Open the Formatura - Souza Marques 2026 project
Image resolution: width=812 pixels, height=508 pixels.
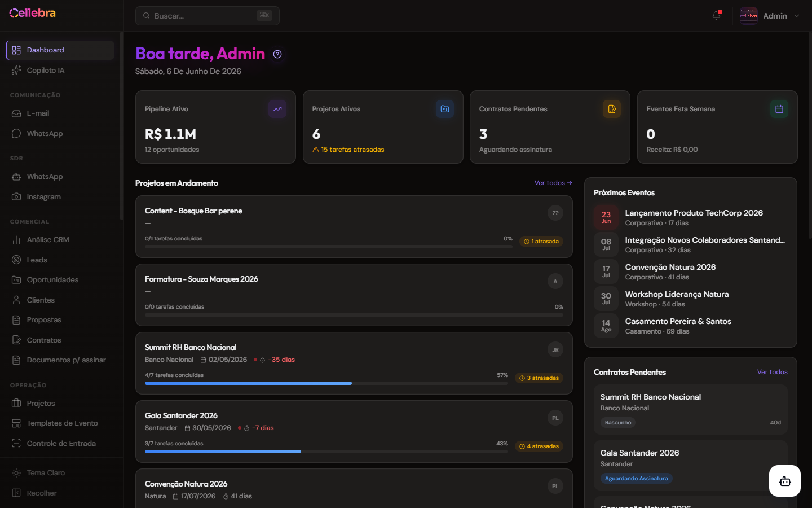pos(354,295)
